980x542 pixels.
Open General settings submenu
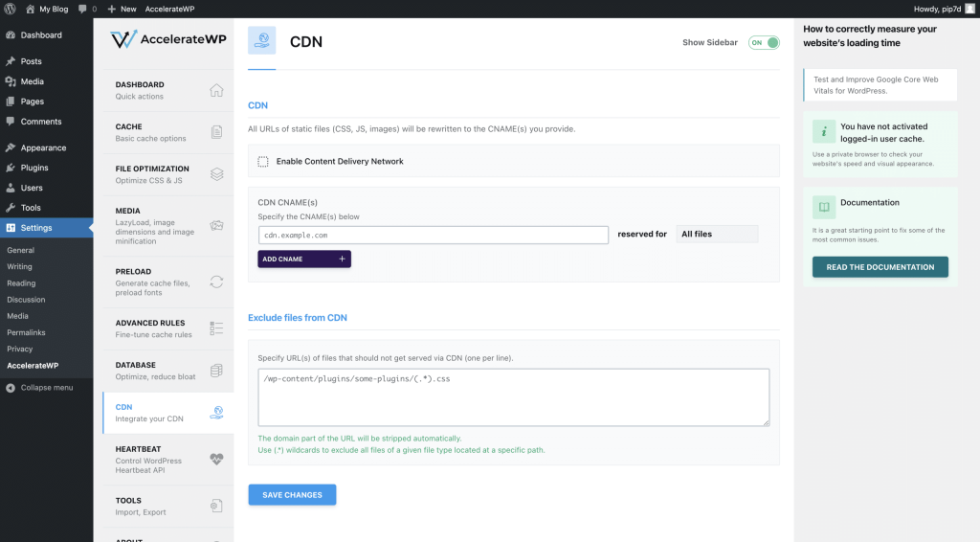21,250
